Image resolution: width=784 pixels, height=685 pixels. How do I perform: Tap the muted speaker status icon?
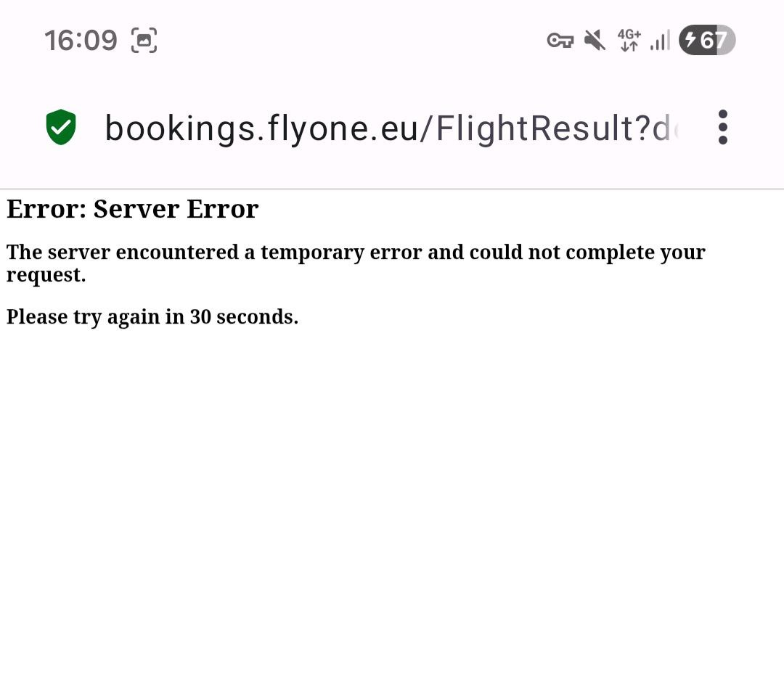[x=595, y=41]
